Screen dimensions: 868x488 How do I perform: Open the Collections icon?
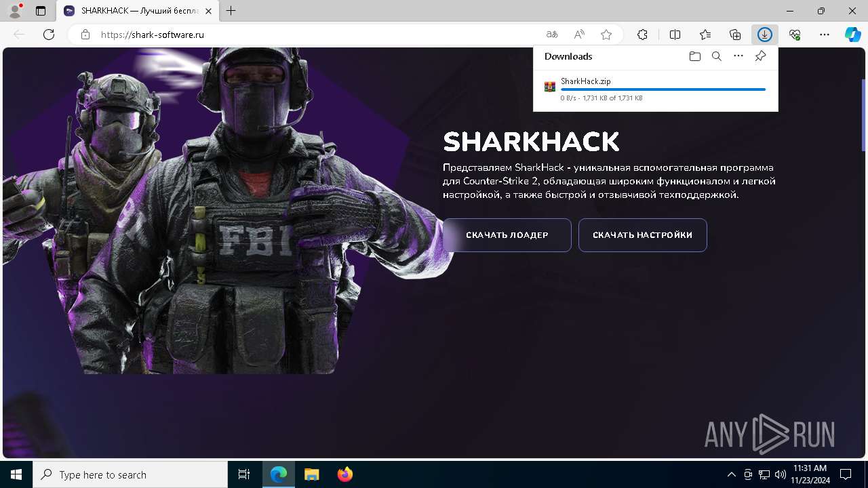point(735,35)
